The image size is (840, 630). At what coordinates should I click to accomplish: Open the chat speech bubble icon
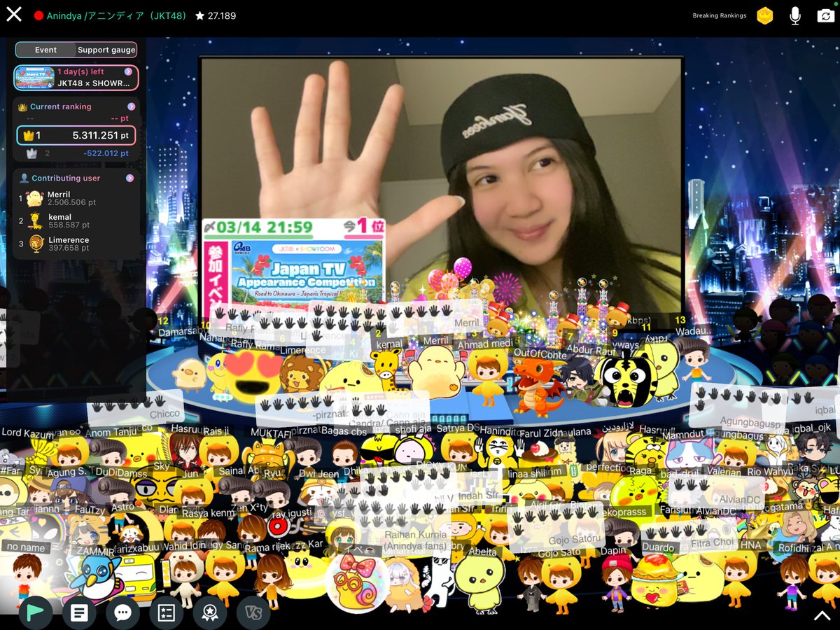122,613
